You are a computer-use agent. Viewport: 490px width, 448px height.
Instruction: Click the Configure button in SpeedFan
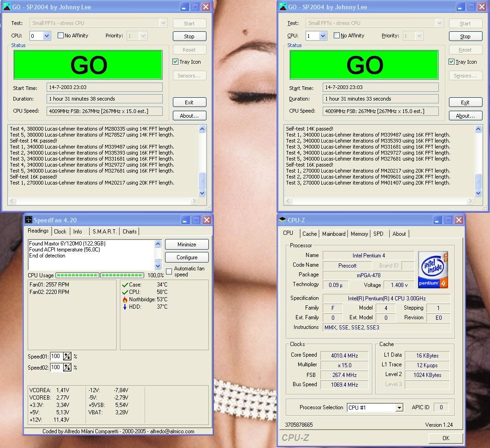pyautogui.click(x=187, y=257)
